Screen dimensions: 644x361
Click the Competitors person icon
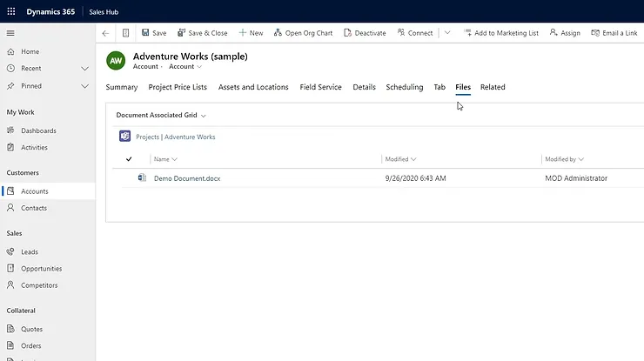[x=10, y=285]
